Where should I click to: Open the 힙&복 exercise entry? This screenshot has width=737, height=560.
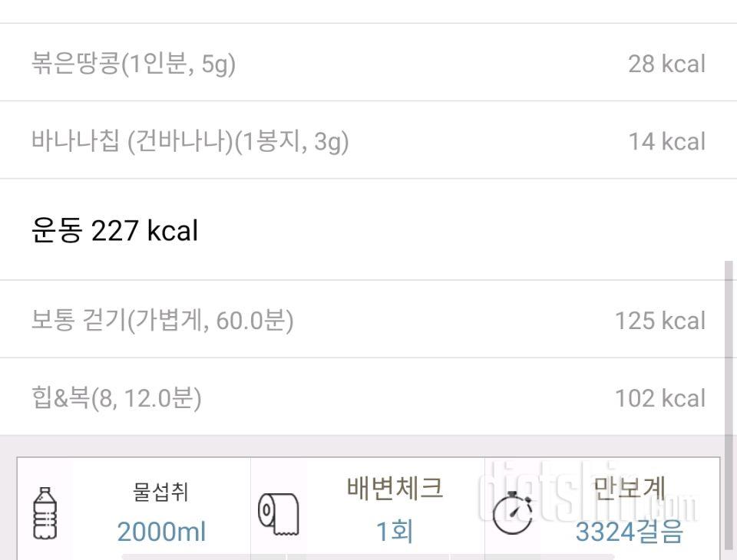pyautogui.click(x=117, y=398)
